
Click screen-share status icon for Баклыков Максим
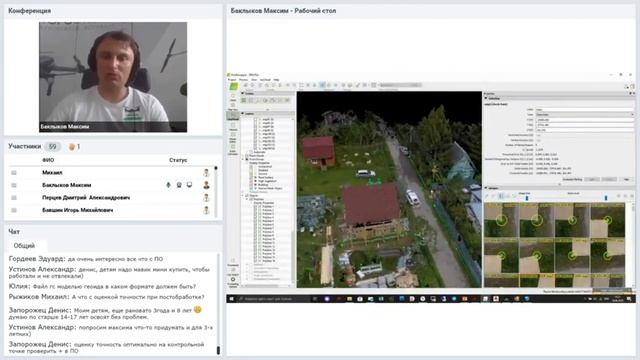click(x=189, y=185)
